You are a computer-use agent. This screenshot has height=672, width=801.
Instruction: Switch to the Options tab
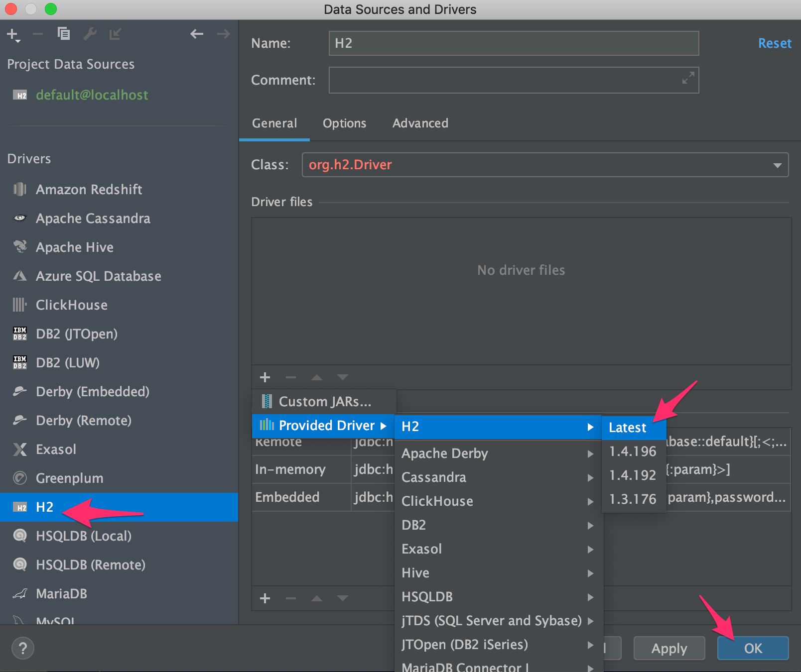pyautogui.click(x=344, y=123)
